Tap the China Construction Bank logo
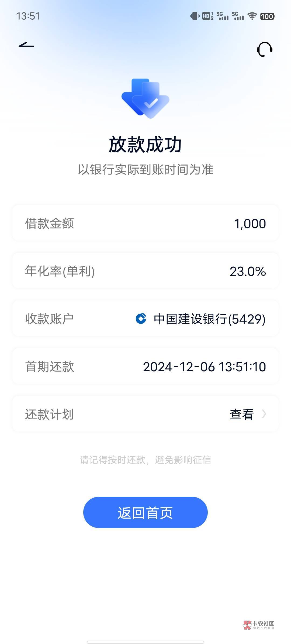Image resolution: width=291 pixels, height=644 pixels. [x=141, y=318]
